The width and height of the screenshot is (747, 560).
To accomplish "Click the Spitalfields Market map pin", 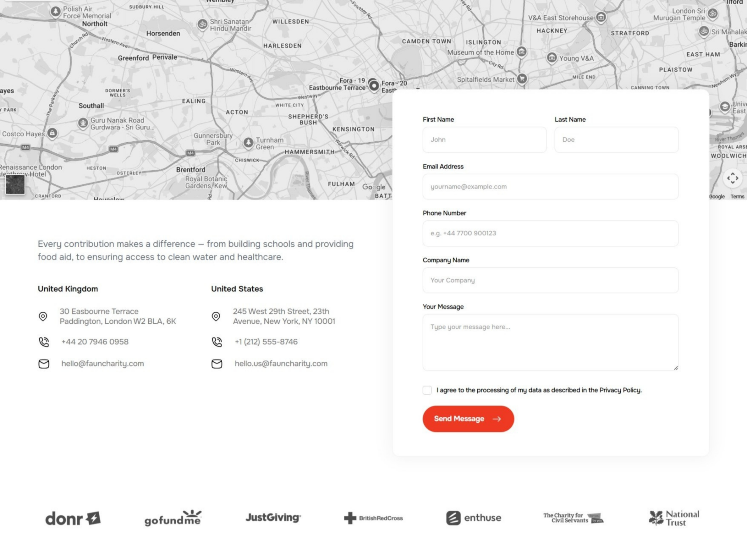I will (x=522, y=79).
